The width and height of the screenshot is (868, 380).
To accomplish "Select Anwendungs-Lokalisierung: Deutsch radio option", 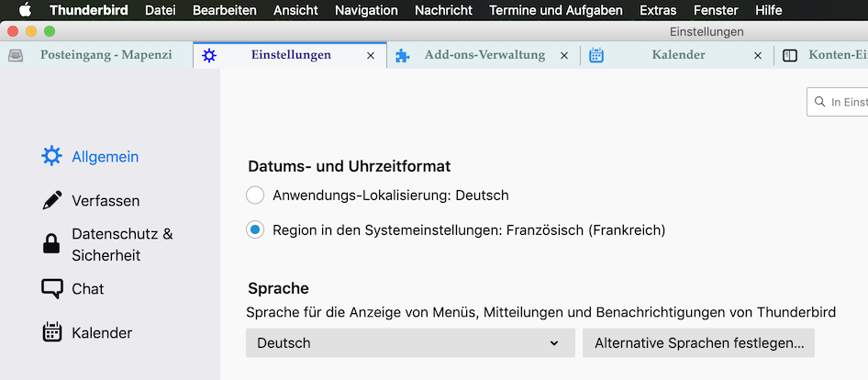I will [x=255, y=196].
